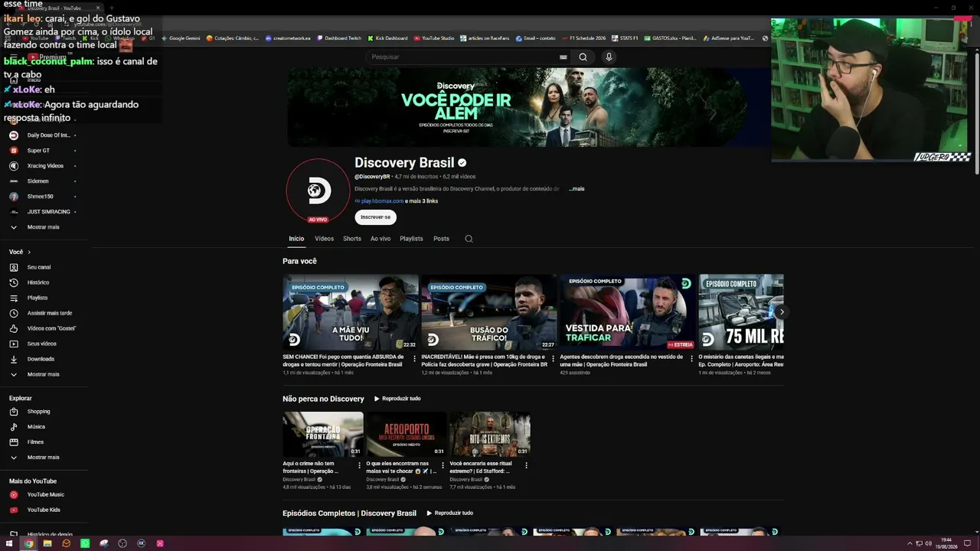The height and width of the screenshot is (551, 980).
Task: Open the Operação Fronteira short thumbnail
Action: pyautogui.click(x=323, y=435)
